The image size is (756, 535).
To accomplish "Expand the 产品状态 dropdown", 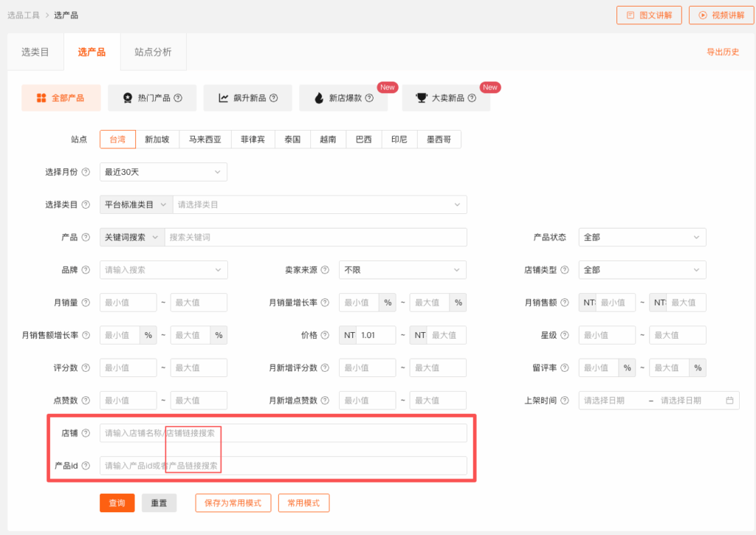I will coord(642,238).
